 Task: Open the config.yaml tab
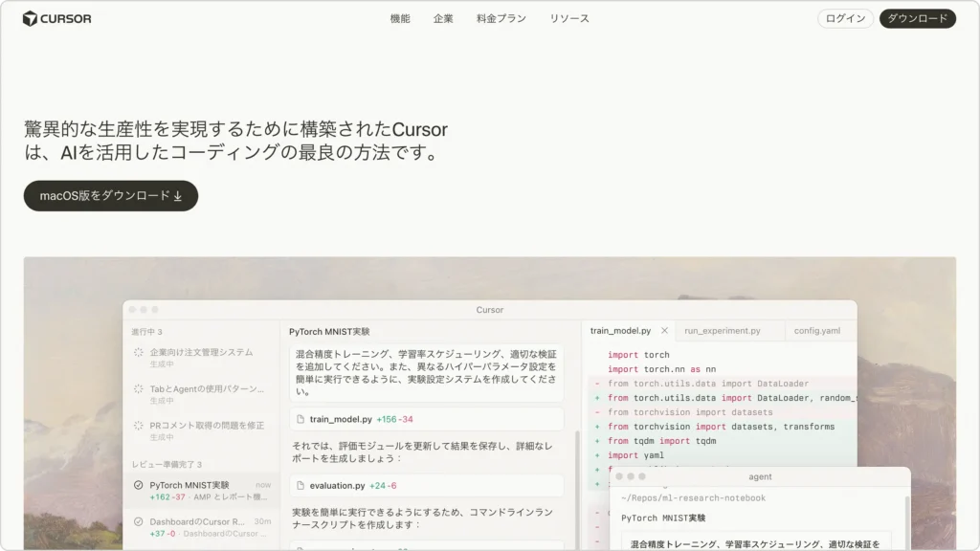click(x=816, y=331)
